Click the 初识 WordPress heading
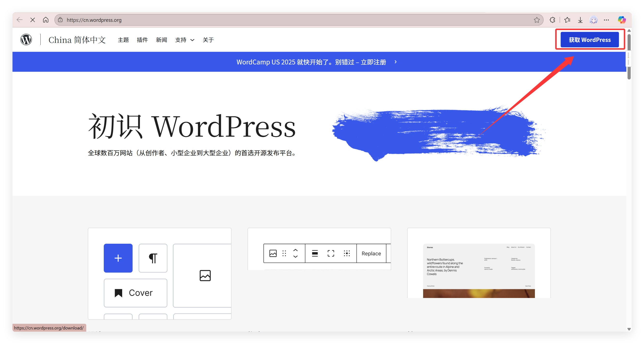The height and width of the screenshot is (344, 644). click(192, 126)
